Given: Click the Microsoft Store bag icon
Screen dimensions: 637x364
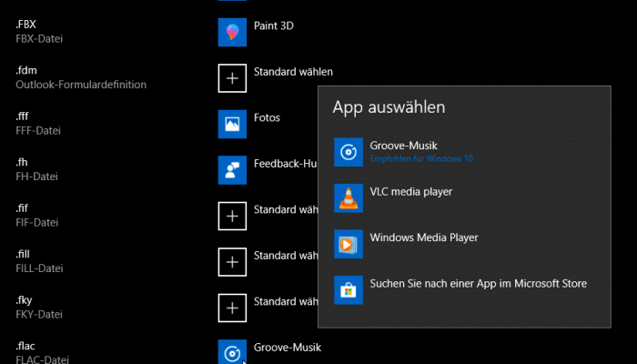Looking at the screenshot, I should click(x=349, y=289).
